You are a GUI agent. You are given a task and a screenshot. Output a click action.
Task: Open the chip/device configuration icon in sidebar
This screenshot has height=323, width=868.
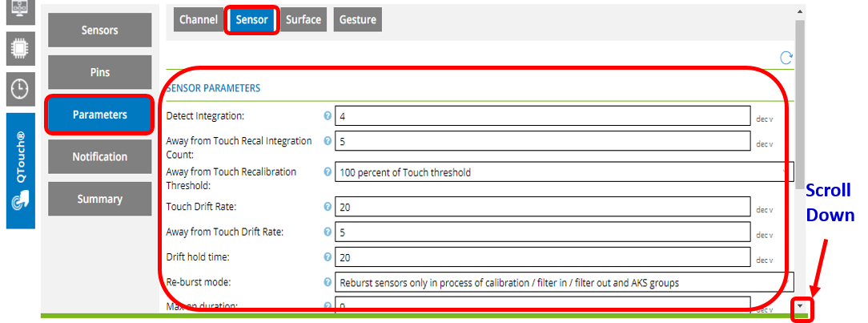coord(19,48)
